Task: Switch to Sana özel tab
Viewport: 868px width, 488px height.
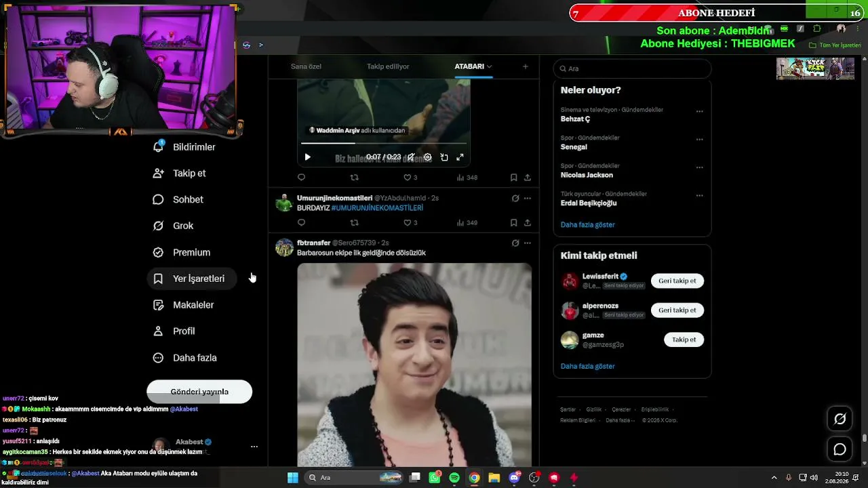Action: [306, 66]
